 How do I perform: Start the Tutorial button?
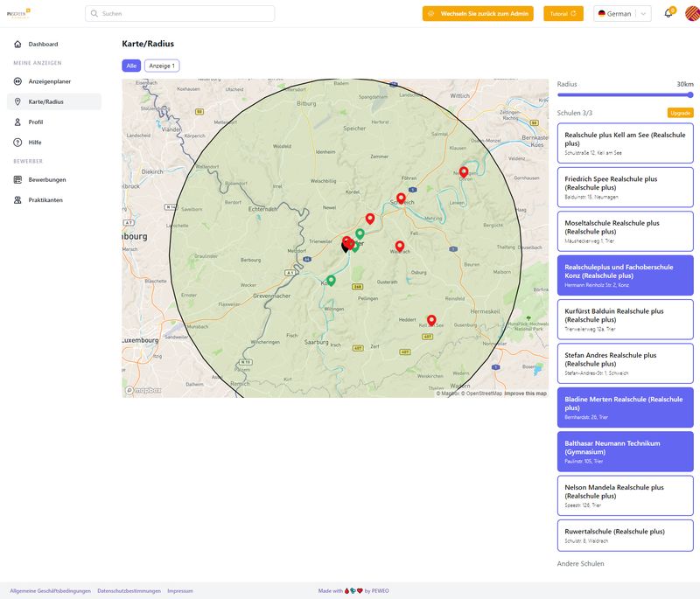(563, 13)
